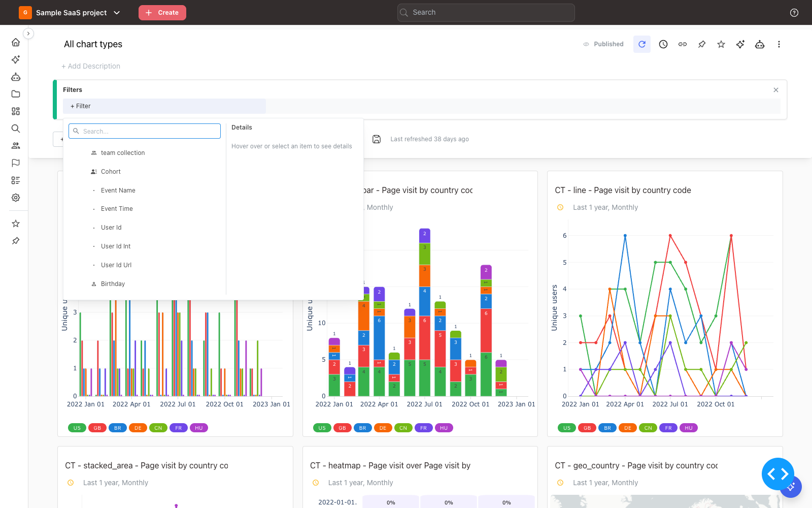
Task: Open the more options kebab menu
Action: coord(779,44)
